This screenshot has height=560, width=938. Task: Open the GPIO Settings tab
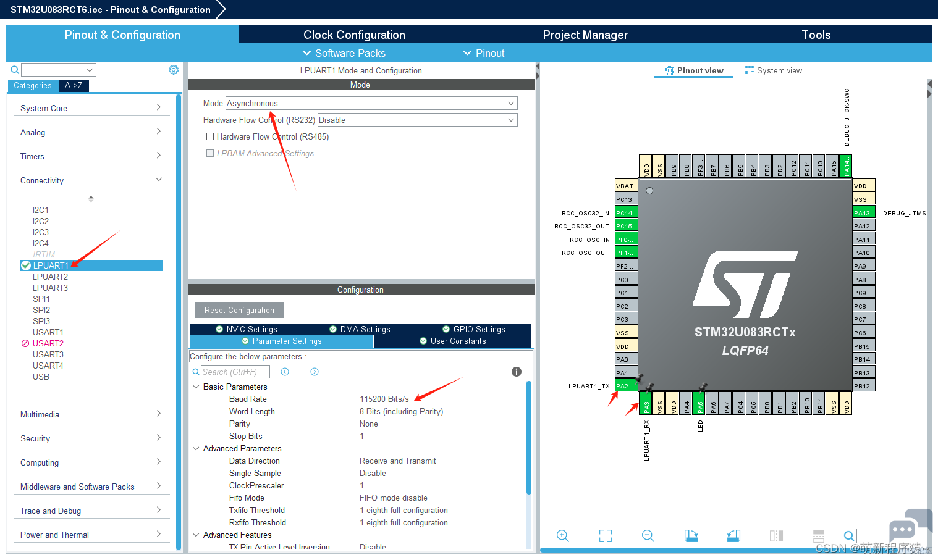(x=474, y=329)
